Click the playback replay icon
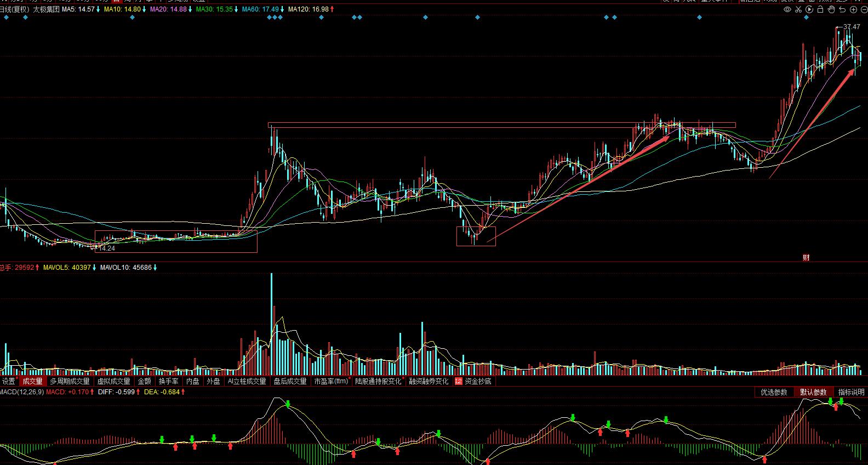The image size is (868, 465). 810,9
